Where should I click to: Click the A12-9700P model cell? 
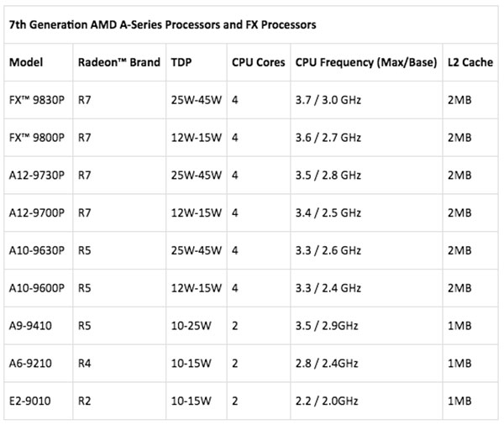tap(37, 212)
